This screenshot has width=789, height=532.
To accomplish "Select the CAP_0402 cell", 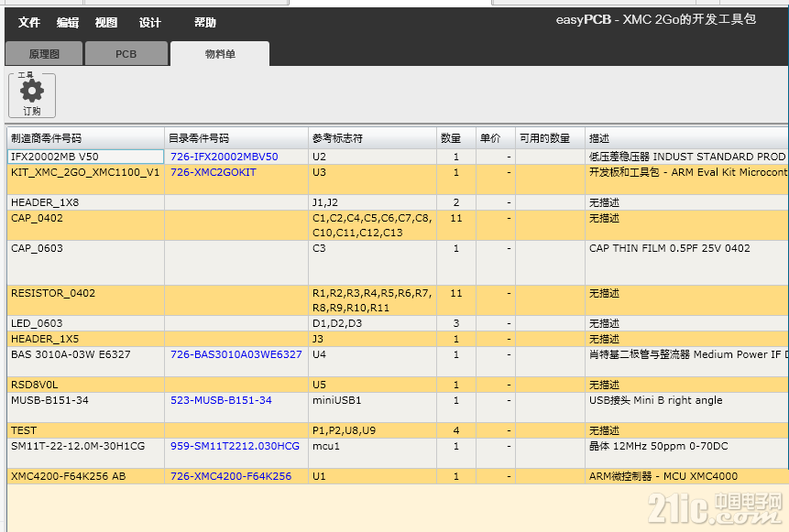I will click(x=85, y=225).
